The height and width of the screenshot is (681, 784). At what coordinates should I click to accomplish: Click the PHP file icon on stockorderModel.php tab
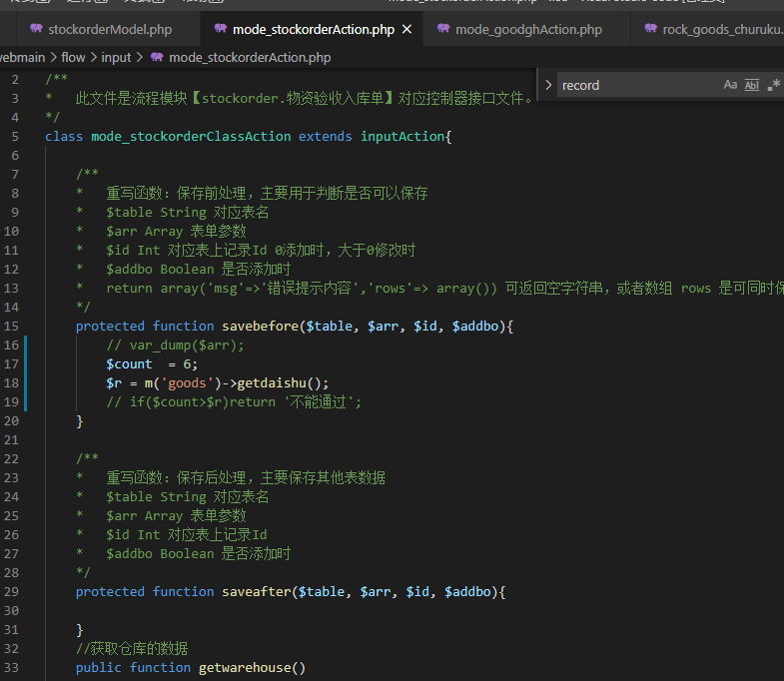[36, 29]
